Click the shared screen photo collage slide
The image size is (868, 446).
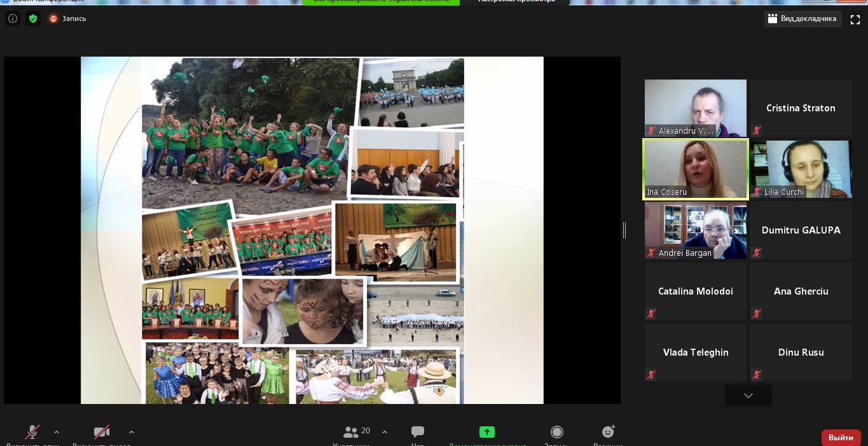pos(312,230)
